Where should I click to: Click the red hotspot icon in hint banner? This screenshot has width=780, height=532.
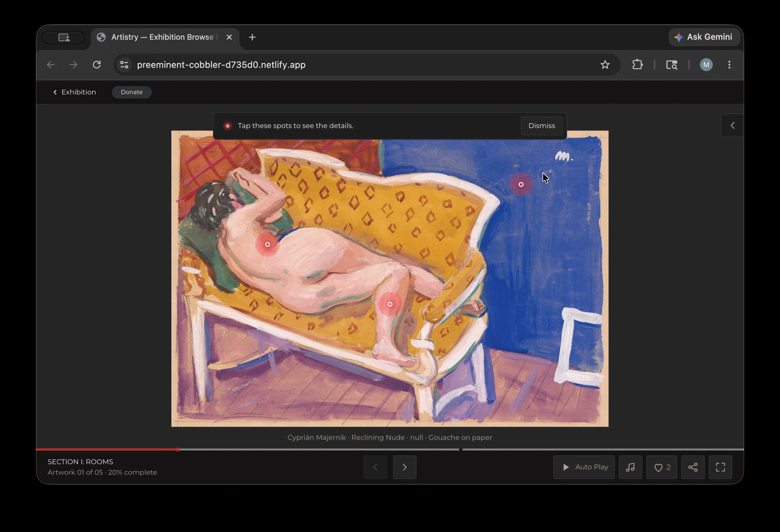228,126
